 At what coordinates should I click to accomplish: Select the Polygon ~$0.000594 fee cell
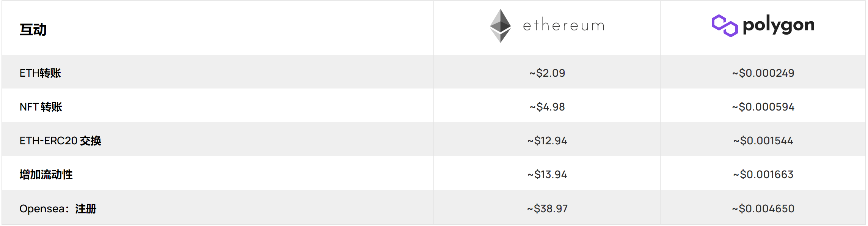763,107
